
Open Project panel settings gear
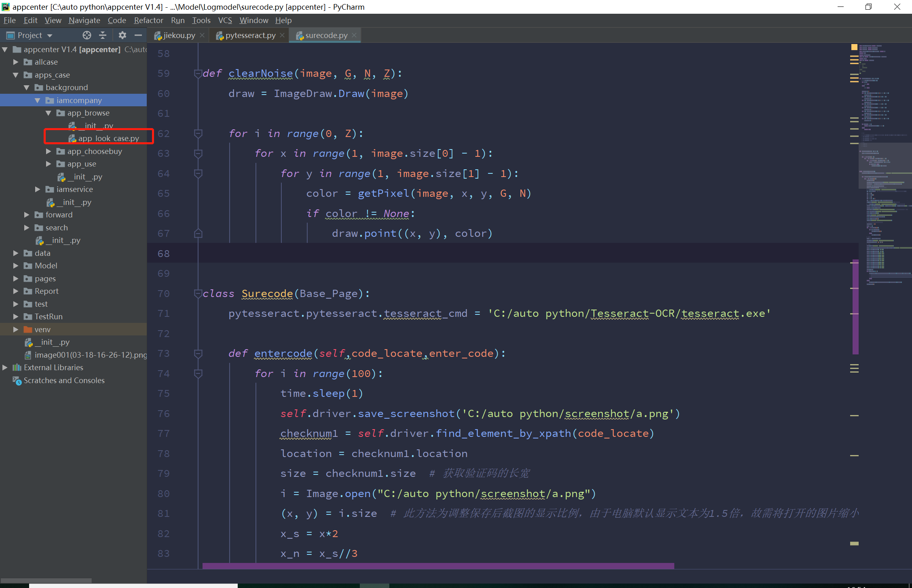pos(122,35)
